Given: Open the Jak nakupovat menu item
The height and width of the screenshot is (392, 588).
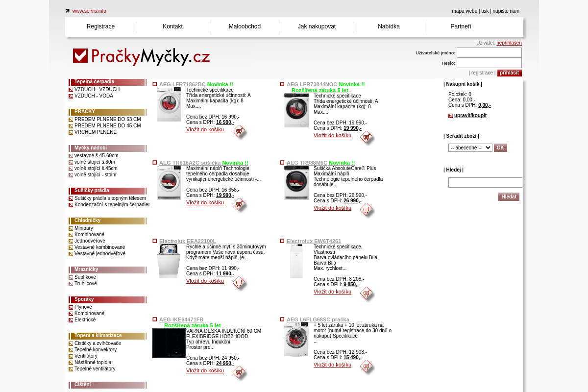Looking at the screenshot, I should click(x=317, y=26).
